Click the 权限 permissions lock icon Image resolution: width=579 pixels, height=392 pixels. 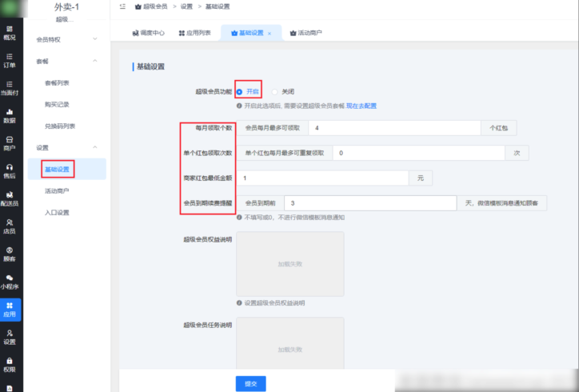[10, 365]
